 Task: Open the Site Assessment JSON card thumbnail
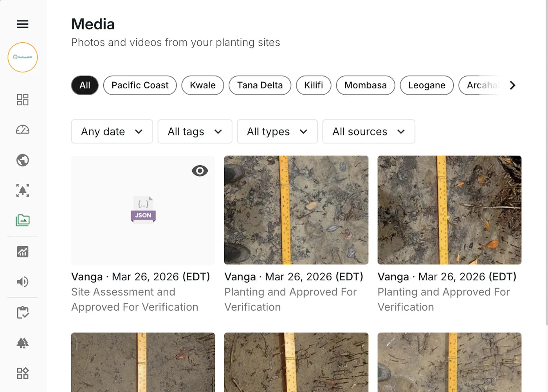[143, 210]
